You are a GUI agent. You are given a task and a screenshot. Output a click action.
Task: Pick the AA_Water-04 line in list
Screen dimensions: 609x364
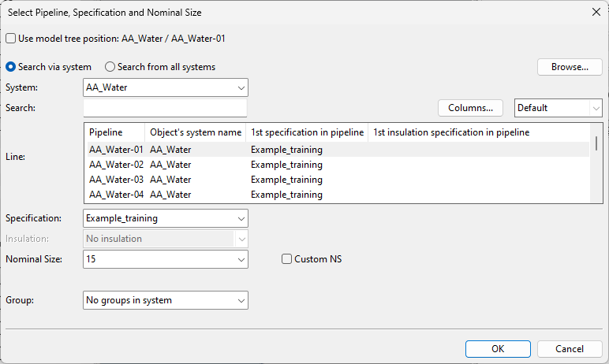click(116, 195)
